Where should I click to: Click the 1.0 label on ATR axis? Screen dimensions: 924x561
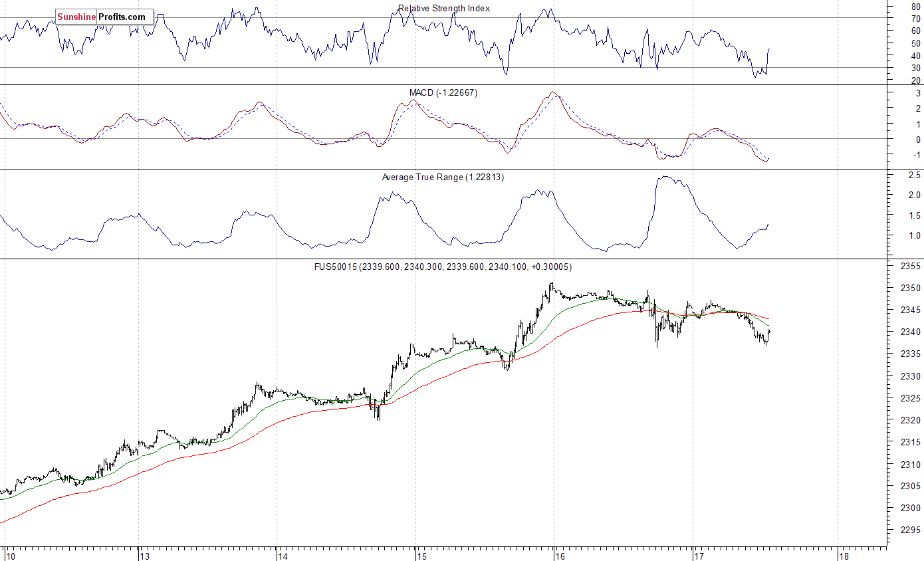[915, 236]
